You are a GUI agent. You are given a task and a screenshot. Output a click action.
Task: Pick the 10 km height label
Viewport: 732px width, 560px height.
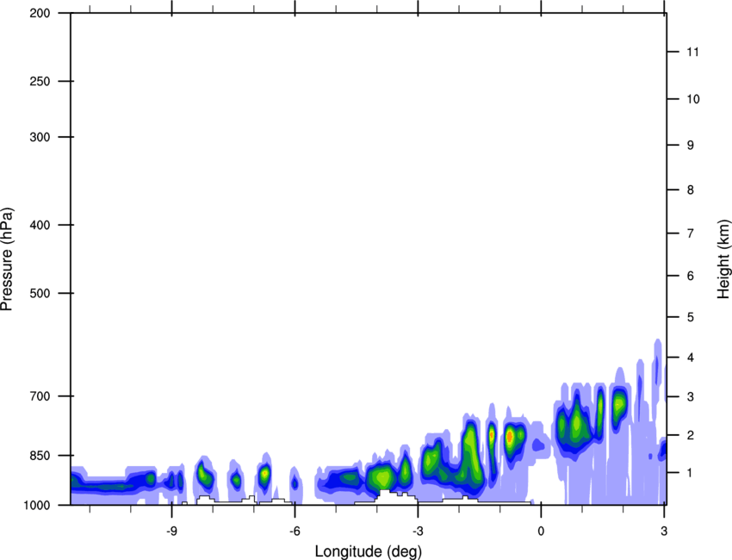coord(693,99)
